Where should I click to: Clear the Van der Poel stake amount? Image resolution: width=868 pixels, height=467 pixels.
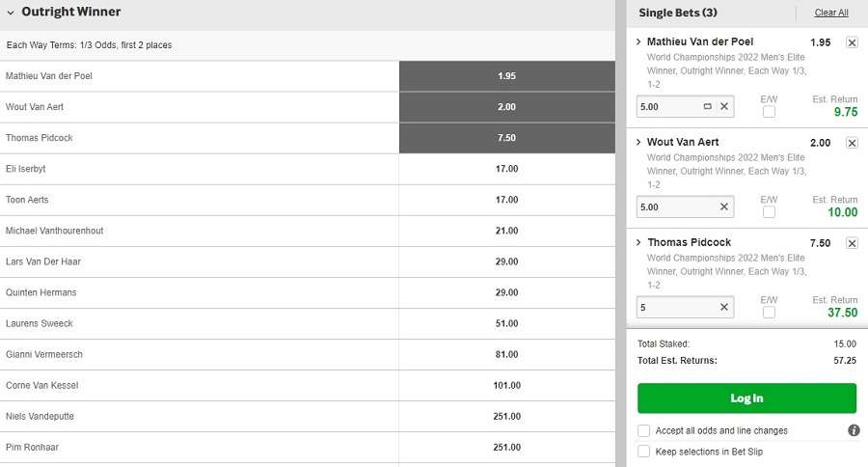724,106
